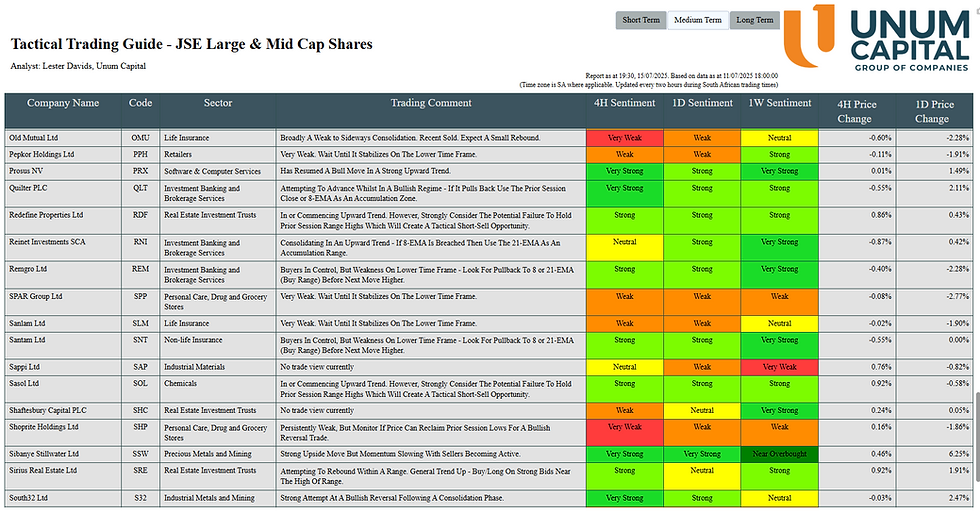Viewport: 980px width, 513px height.
Task: Click the report timestamp line
Action: click(681, 76)
